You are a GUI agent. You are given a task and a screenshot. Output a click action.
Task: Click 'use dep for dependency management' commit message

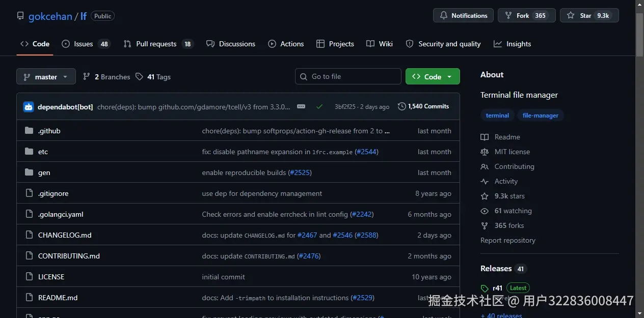click(x=262, y=193)
